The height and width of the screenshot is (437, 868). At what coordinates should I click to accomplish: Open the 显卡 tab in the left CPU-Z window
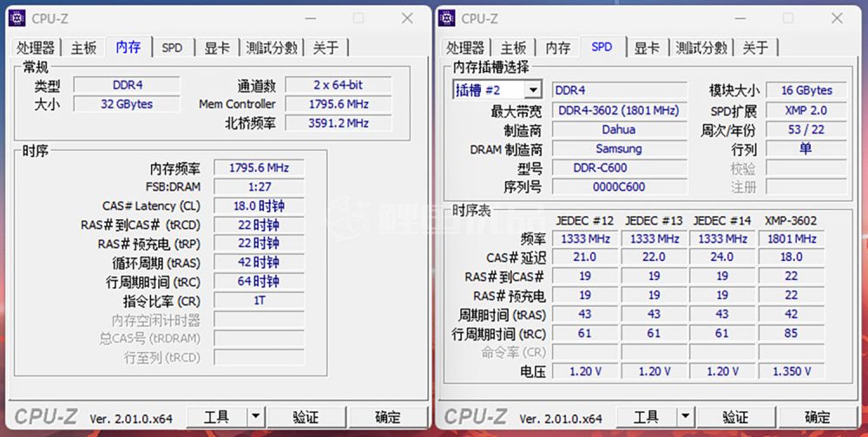coord(217,48)
